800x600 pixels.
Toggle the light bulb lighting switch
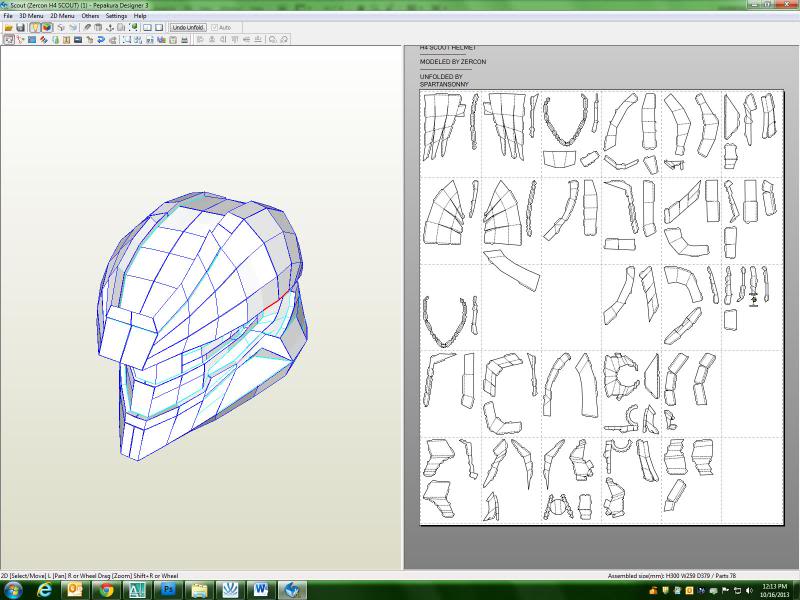[x=34, y=28]
